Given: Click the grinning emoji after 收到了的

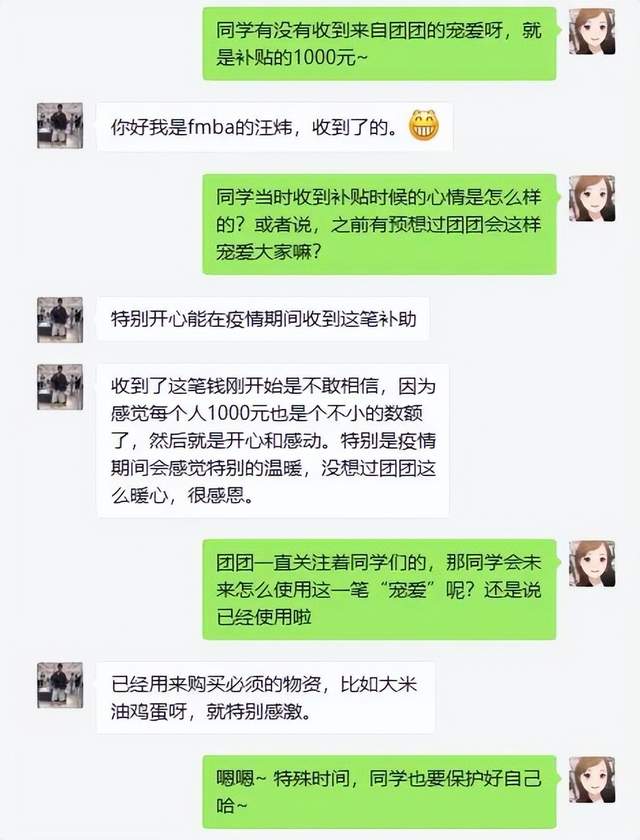Looking at the screenshot, I should coord(424,126).
